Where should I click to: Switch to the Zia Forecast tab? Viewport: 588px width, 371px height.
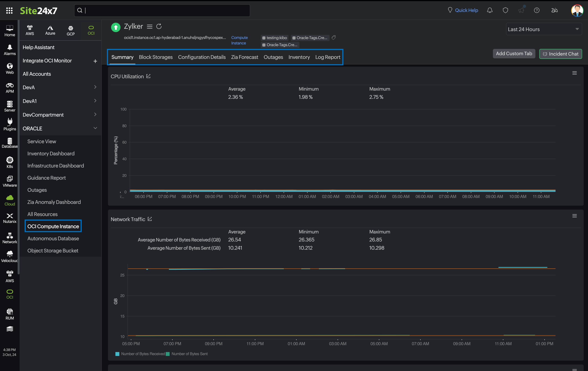[x=245, y=57]
